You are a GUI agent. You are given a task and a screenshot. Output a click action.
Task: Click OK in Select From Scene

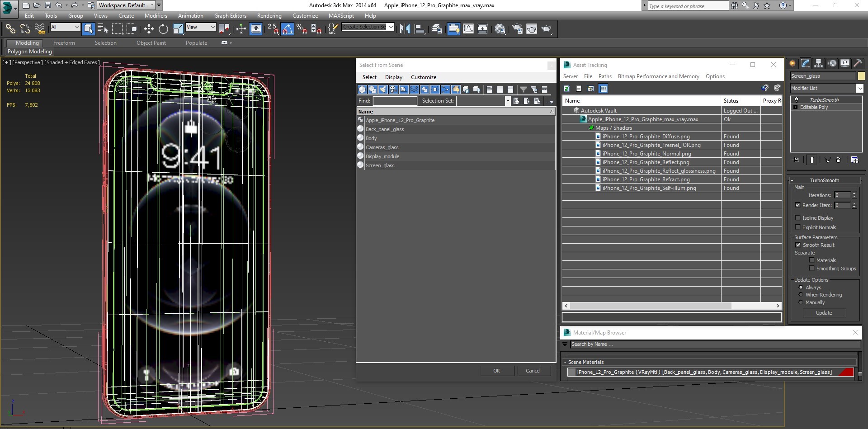coord(497,371)
